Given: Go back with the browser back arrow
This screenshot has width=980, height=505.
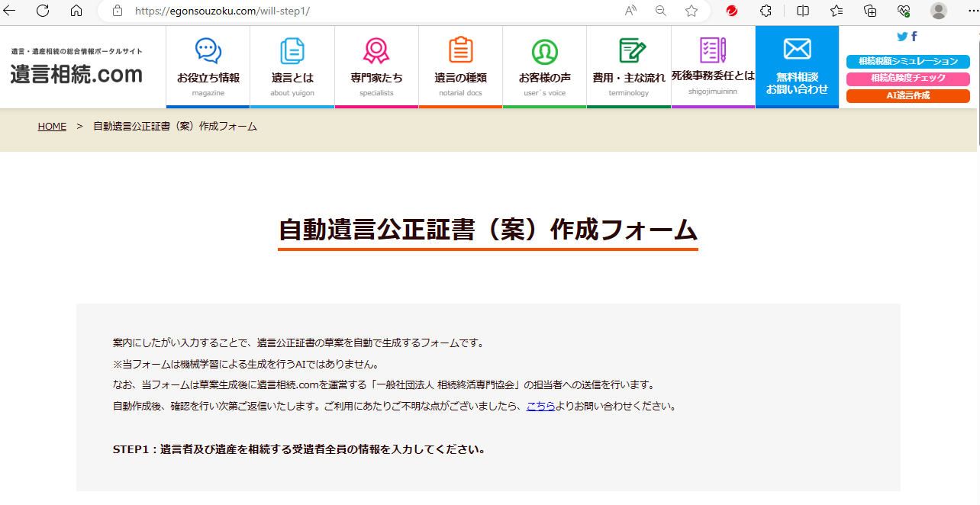Looking at the screenshot, I should point(9,11).
